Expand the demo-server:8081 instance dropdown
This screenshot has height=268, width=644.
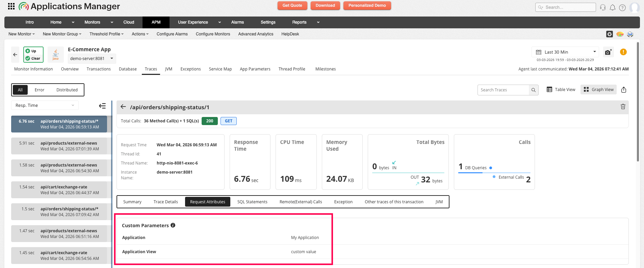click(92, 59)
